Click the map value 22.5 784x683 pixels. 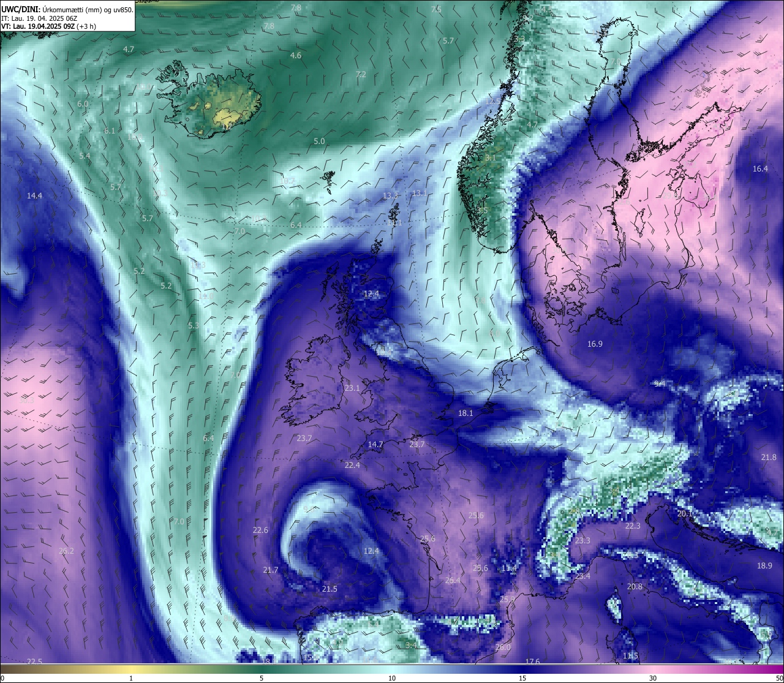click(34, 662)
